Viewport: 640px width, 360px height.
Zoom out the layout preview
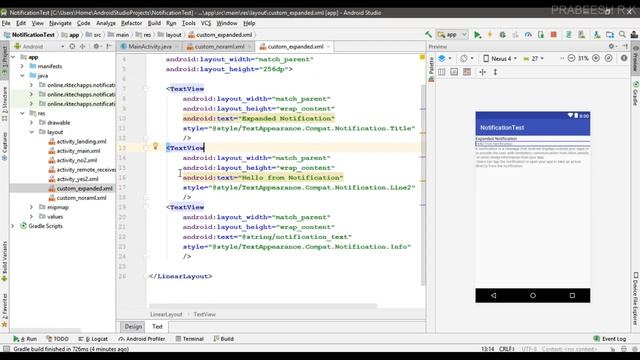click(x=571, y=58)
